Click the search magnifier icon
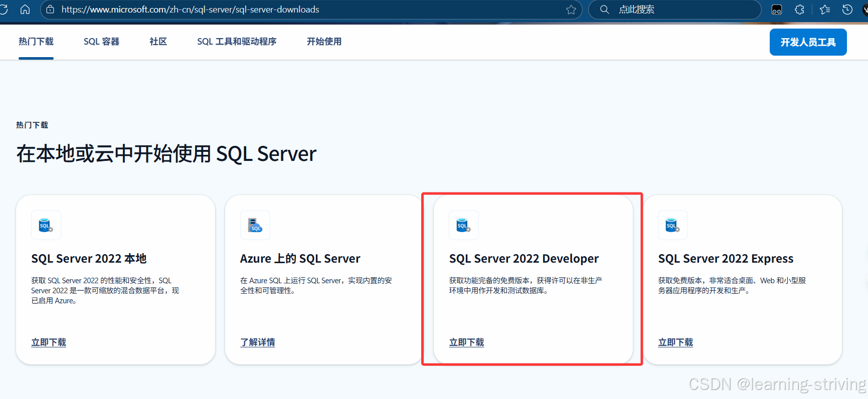The height and width of the screenshot is (399, 868). pos(604,10)
